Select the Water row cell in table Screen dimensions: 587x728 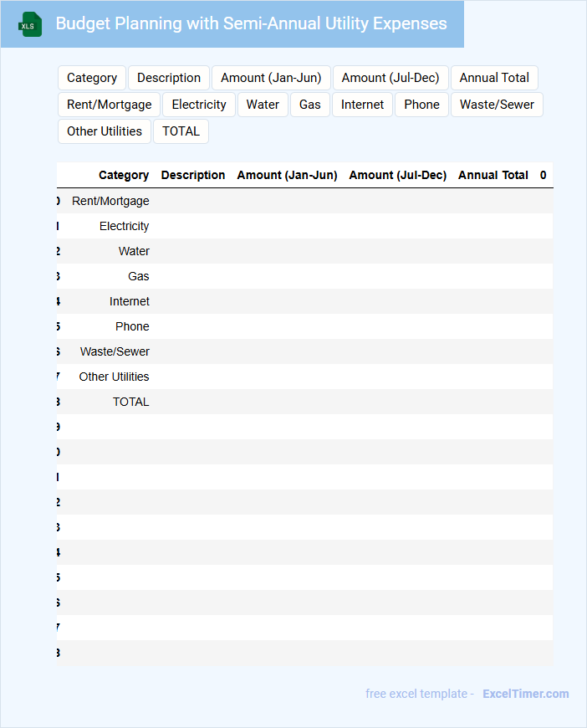[134, 251]
